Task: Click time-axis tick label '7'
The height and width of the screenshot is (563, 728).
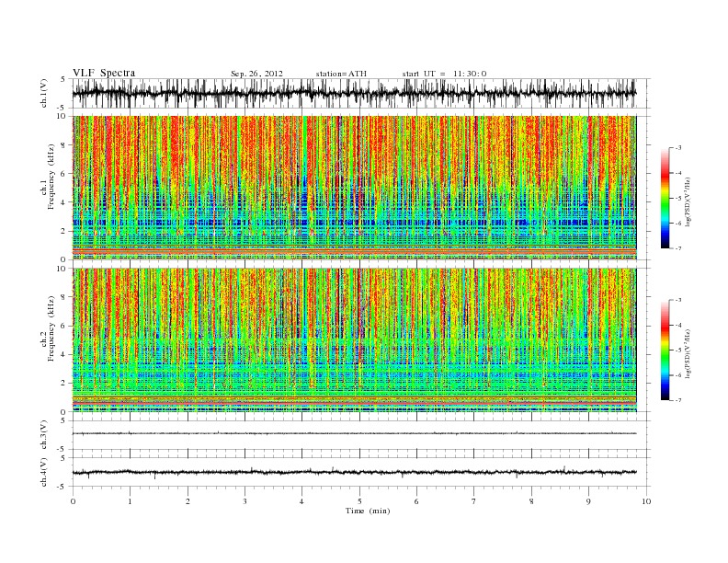Action: (474, 501)
